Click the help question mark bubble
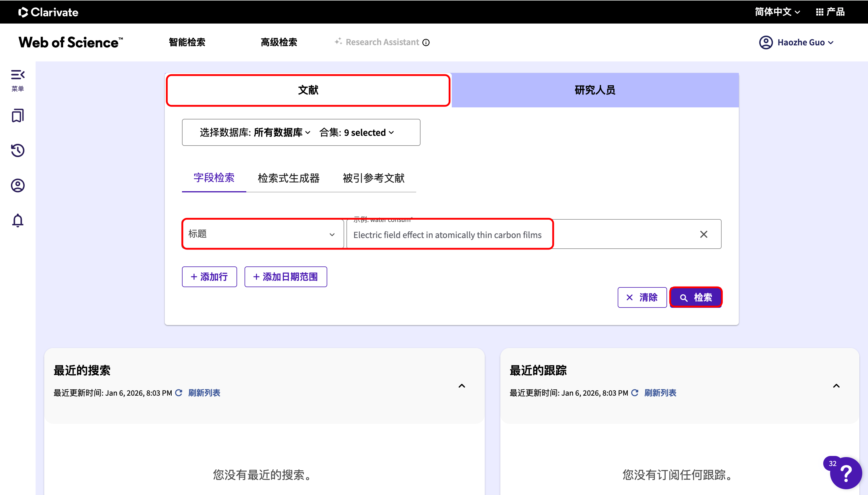The image size is (868, 495). pyautogui.click(x=846, y=473)
